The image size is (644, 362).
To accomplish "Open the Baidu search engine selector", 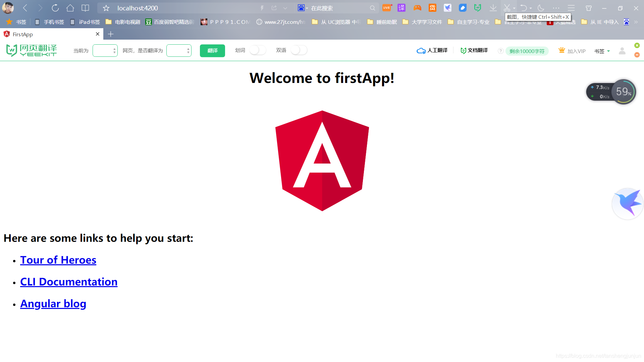I will click(303, 8).
